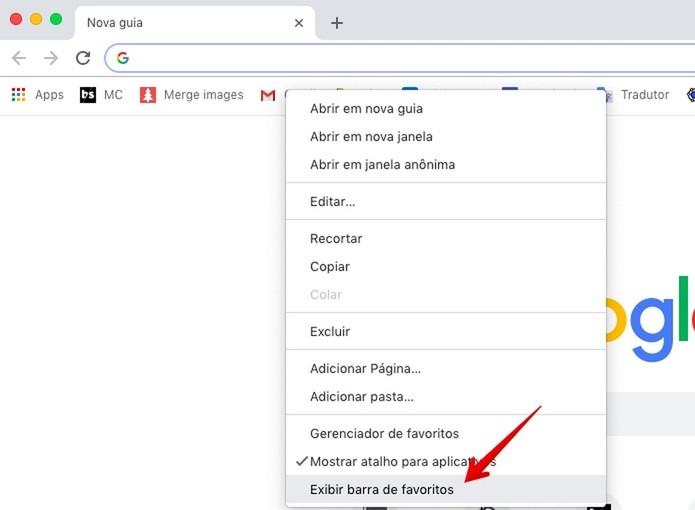The image size is (695, 510).
Task: Select Recortar in context menu
Action: [x=446, y=238]
